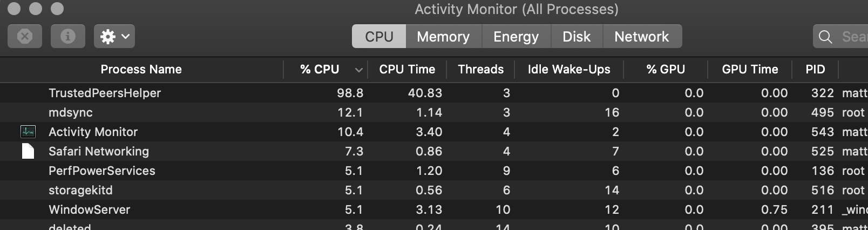This screenshot has height=230, width=868.
Task: Click the Activity Monitor app icon in list
Action: click(28, 132)
